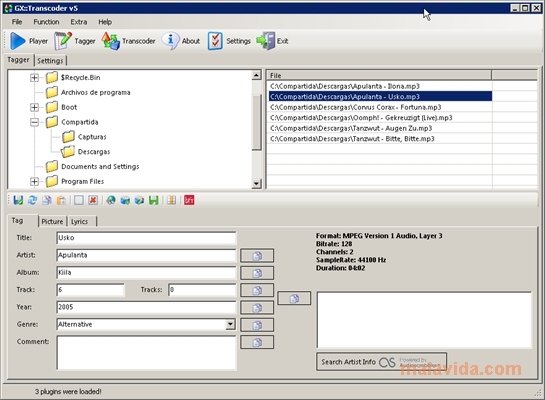Click into the Comment text area
545x400 pixels.
pyautogui.click(x=146, y=353)
